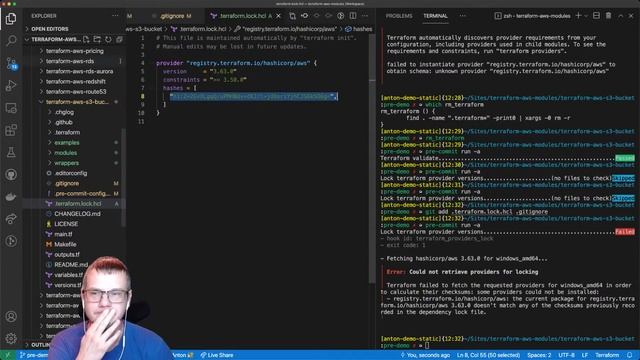This screenshot has width=640, height=360.
Task: Open the Manage gear icon
Action: click(x=11, y=338)
